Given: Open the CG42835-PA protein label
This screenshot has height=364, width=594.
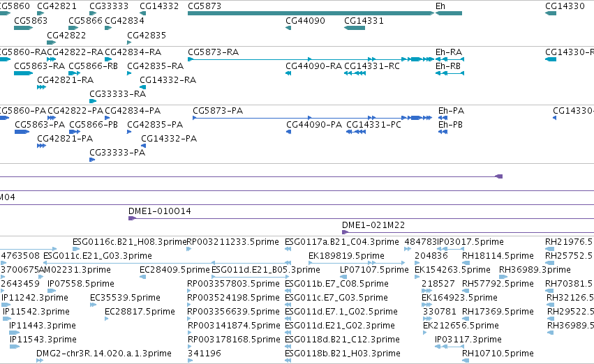Looking at the screenshot, I should pyautogui.click(x=155, y=125).
